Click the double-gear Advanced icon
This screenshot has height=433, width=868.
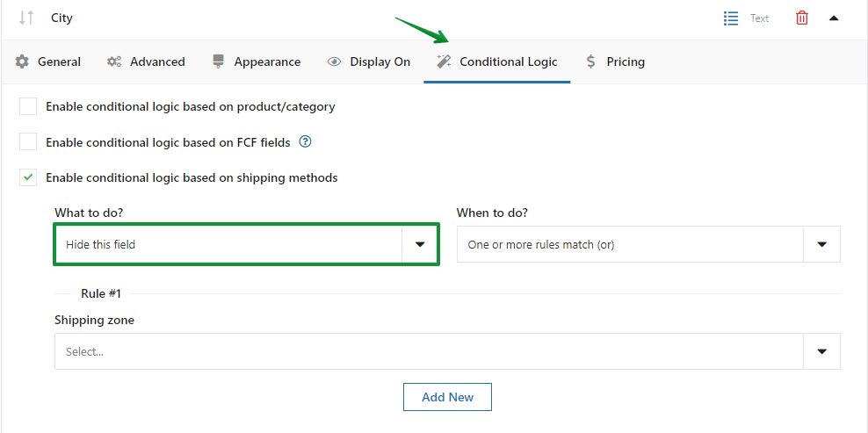pos(114,61)
